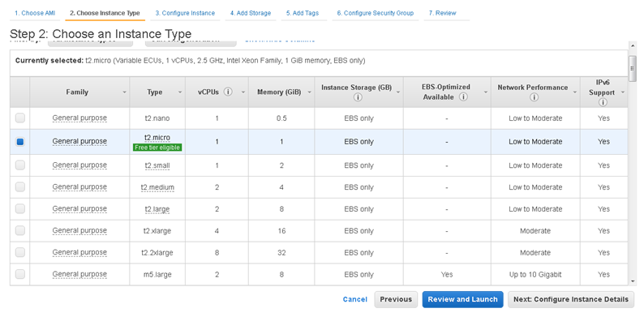Click General purpose link in t2.xlarge row

pyautogui.click(x=79, y=231)
